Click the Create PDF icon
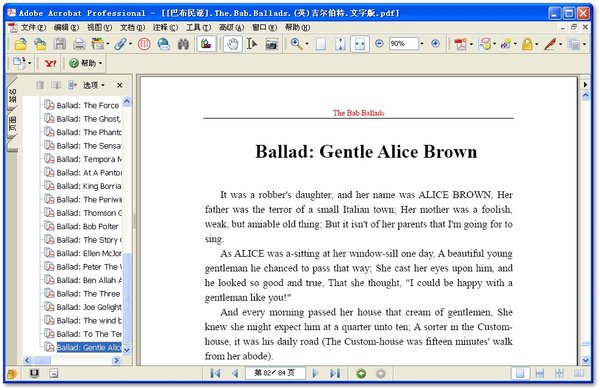 click(x=460, y=44)
